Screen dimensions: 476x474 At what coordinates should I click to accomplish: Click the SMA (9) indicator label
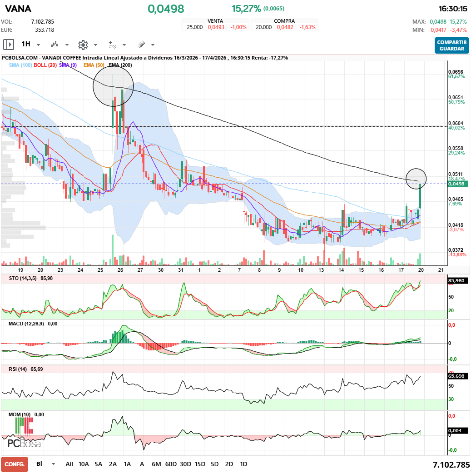pos(68,65)
